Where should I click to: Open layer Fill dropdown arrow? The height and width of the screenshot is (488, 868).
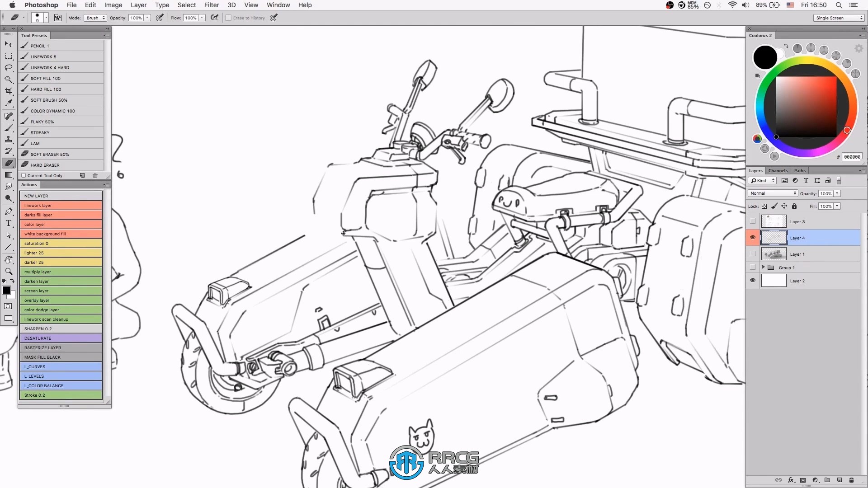[837, 206]
